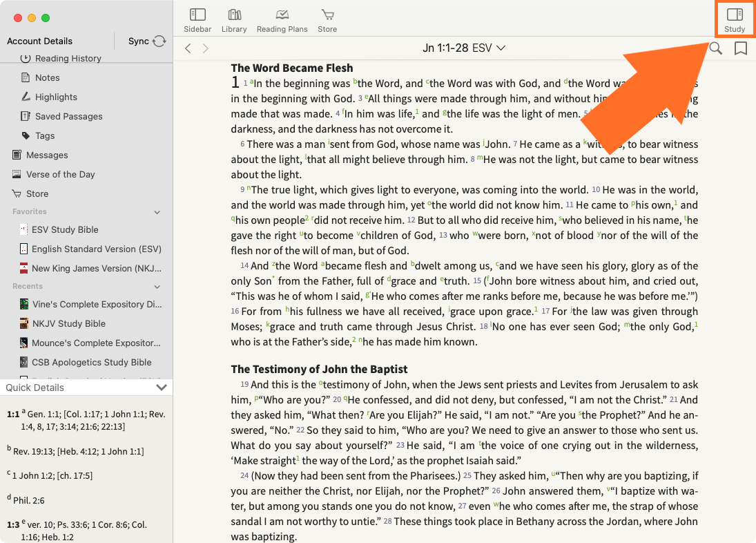This screenshot has height=543, width=756.
Task: Click the search magnifier icon
Action: coord(715,48)
